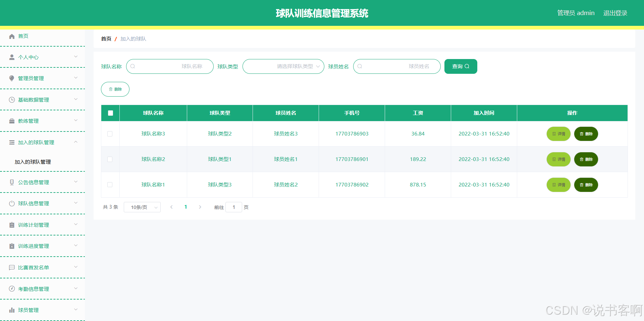Expand the 基础数据管理 menu chevron
Screen dimensions: 644x321
pyautogui.click(x=76, y=99)
